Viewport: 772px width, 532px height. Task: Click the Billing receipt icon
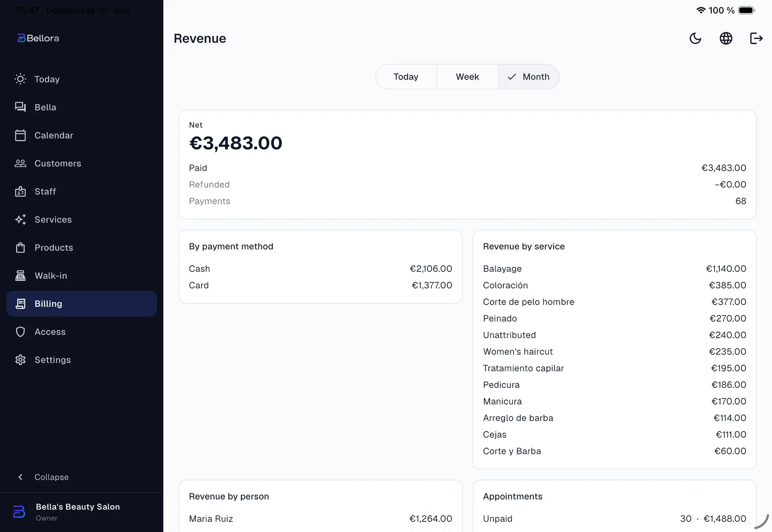pos(20,303)
